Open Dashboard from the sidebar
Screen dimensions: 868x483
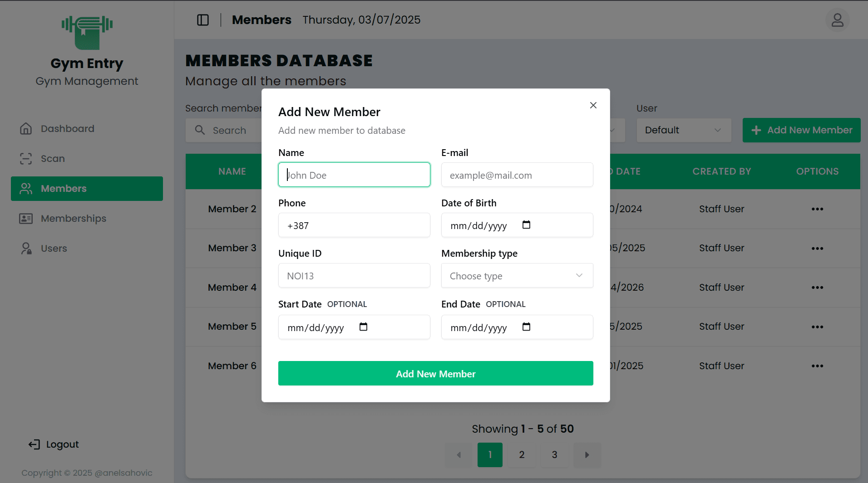(x=87, y=129)
